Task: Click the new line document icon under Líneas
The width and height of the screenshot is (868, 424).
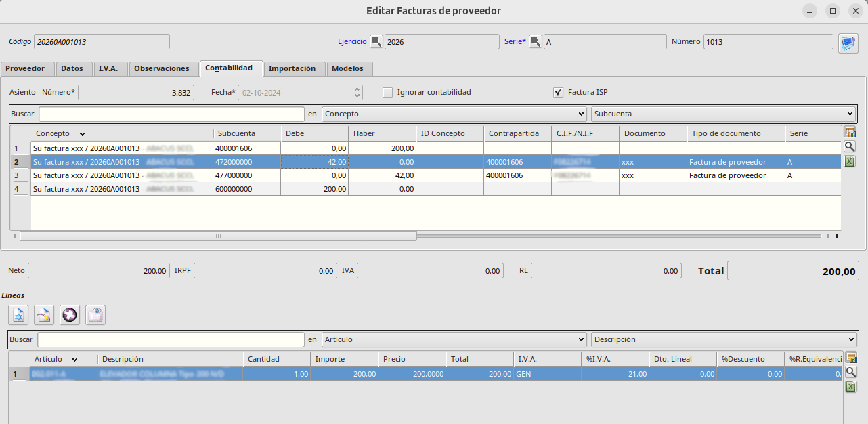Action: [x=18, y=314]
